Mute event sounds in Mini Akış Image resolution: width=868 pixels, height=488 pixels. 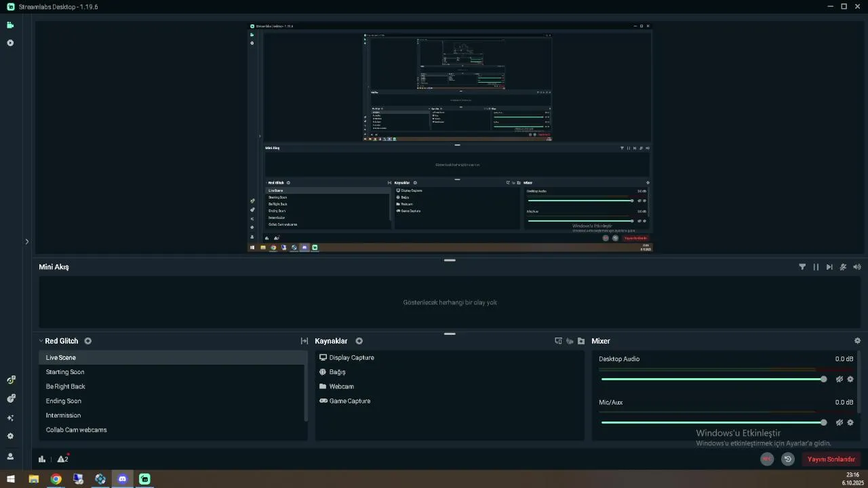point(843,267)
